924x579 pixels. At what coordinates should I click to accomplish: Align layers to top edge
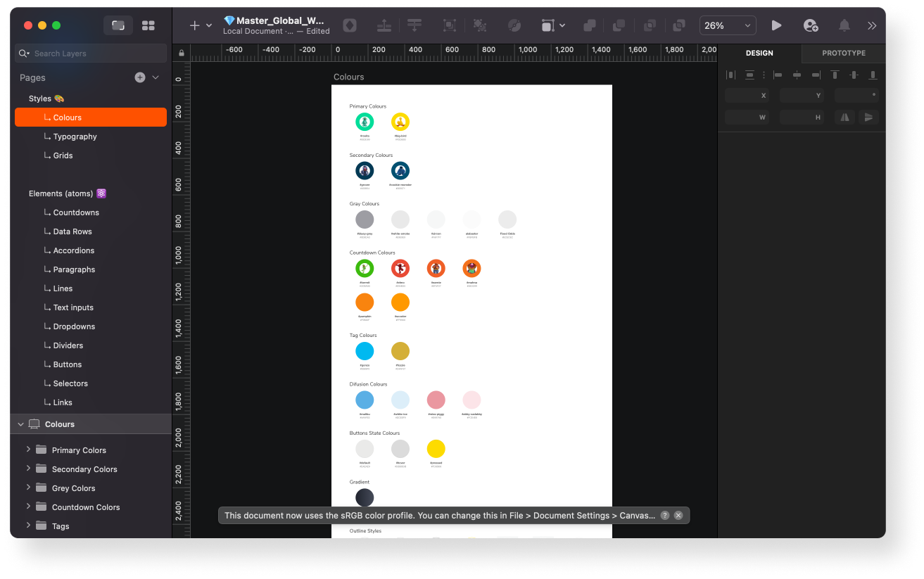pos(835,75)
